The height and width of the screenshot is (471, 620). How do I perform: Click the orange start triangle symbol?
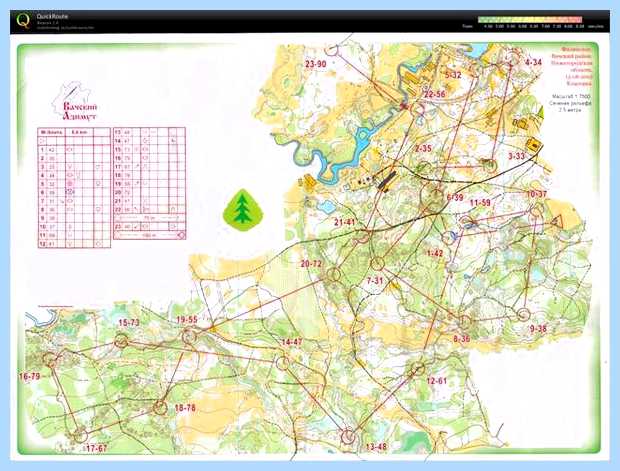click(558, 221)
